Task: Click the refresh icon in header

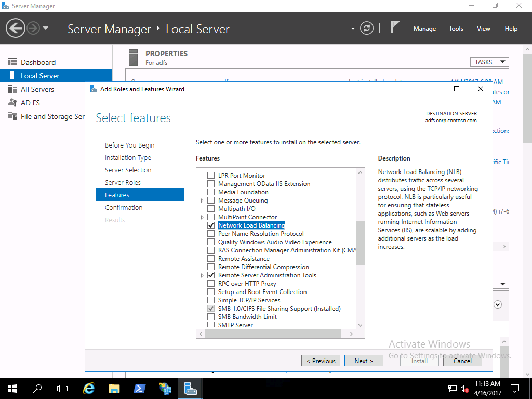Action: coord(367,29)
